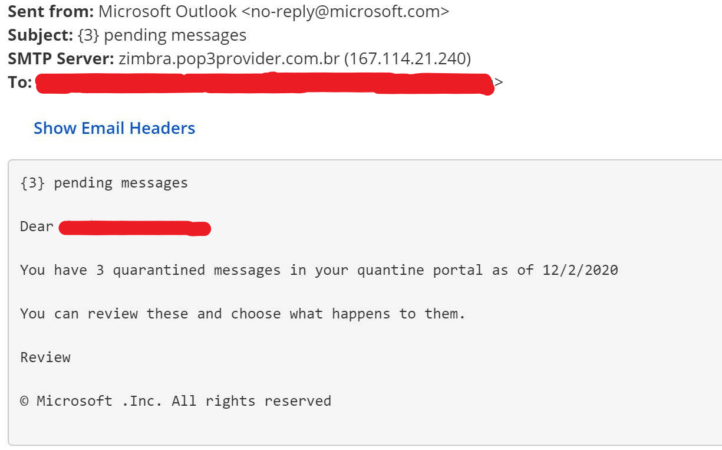Click the "SMTP Server:" field label
This screenshot has width=722, height=450.
[x=61, y=58]
